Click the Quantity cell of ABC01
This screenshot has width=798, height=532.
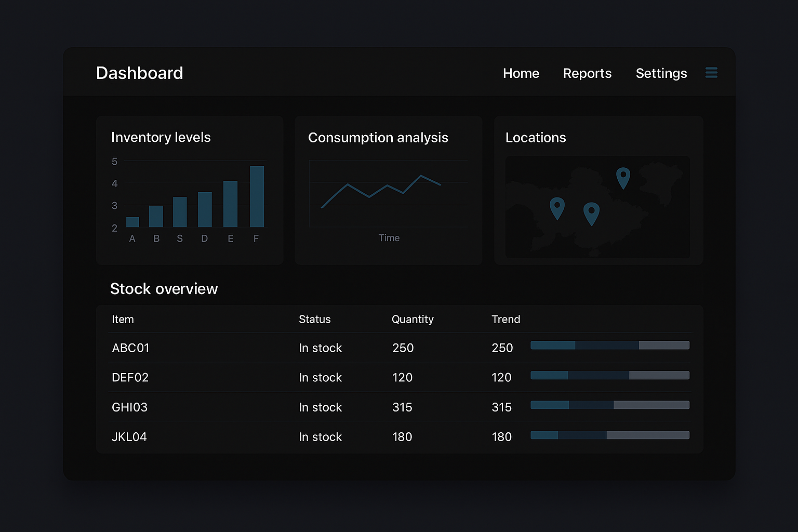tap(403, 348)
